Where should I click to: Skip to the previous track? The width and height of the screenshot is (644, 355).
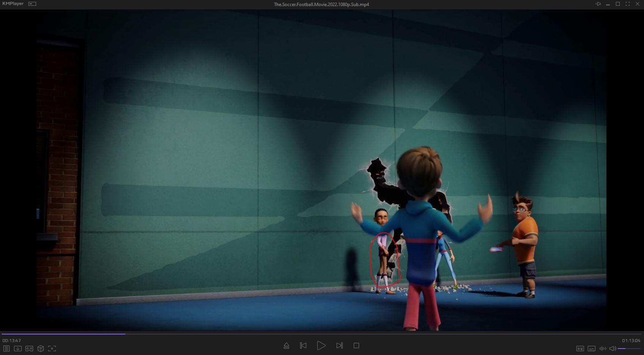tap(303, 345)
